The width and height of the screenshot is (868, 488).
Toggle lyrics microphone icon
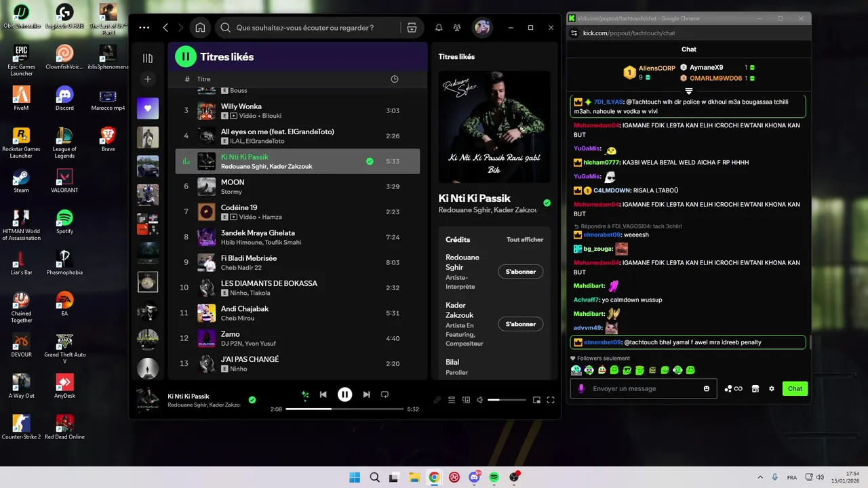437,400
